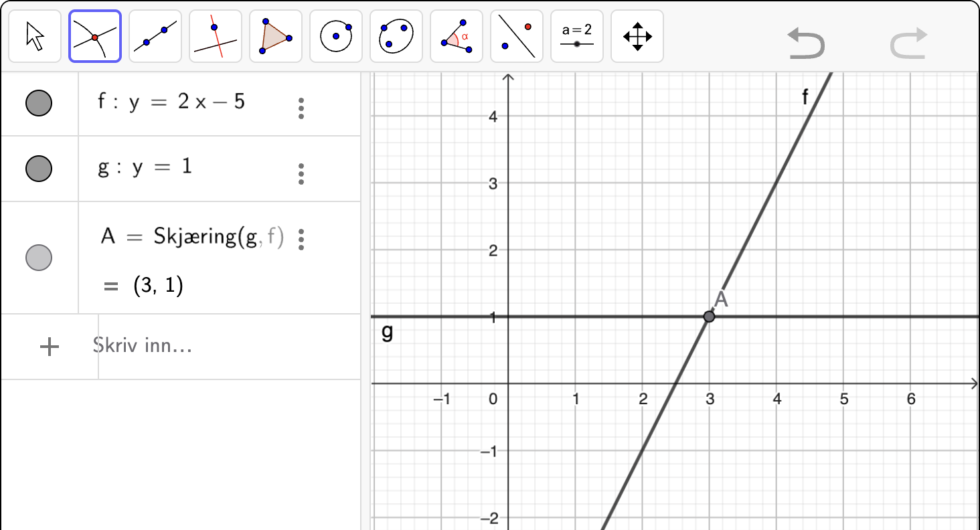980x530 pixels.
Task: Click the greyed-out redo arrow
Action: [x=908, y=43]
